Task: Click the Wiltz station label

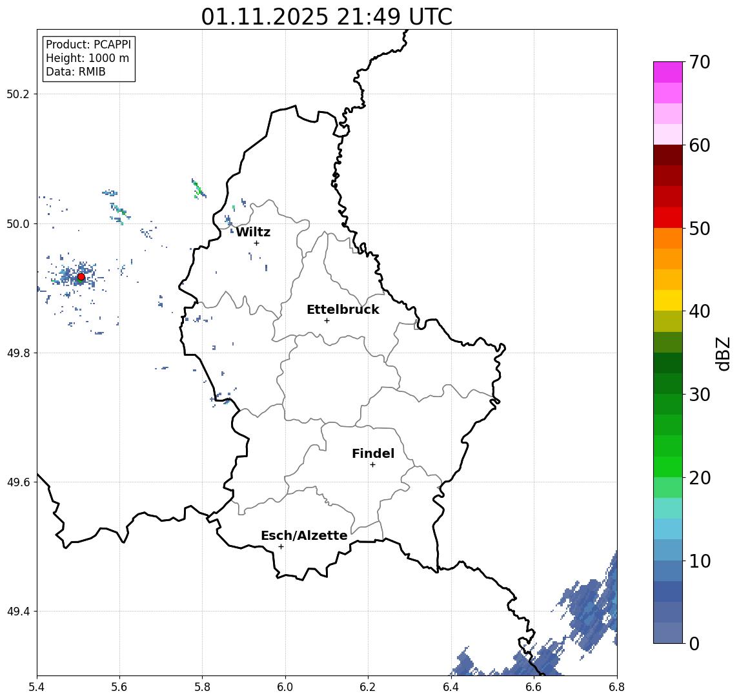Action: 253,232
